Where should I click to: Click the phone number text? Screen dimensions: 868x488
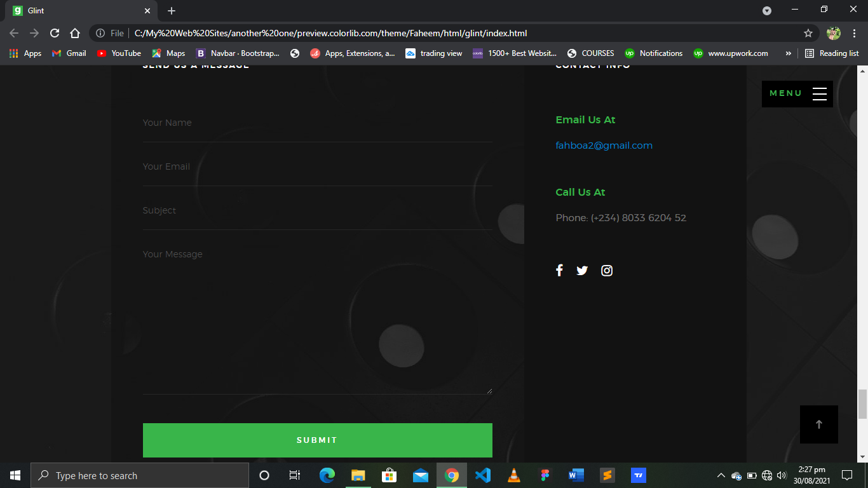coord(621,218)
